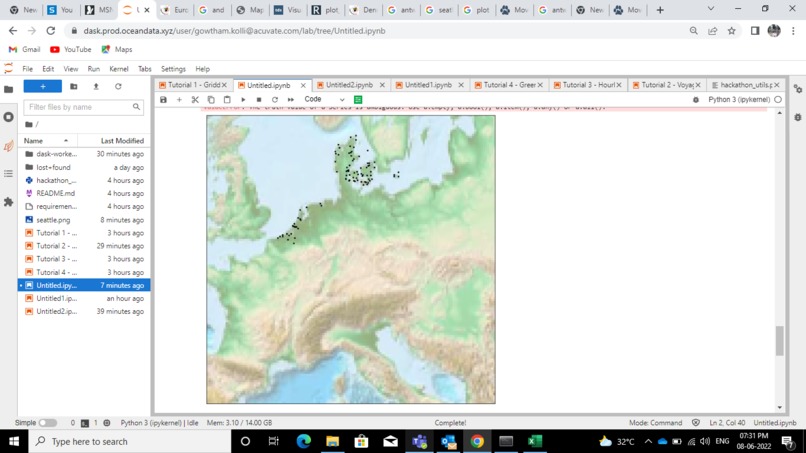This screenshot has height=453, width=806.
Task: Click the Ln 2, Col 40 status entry
Action: [727, 423]
